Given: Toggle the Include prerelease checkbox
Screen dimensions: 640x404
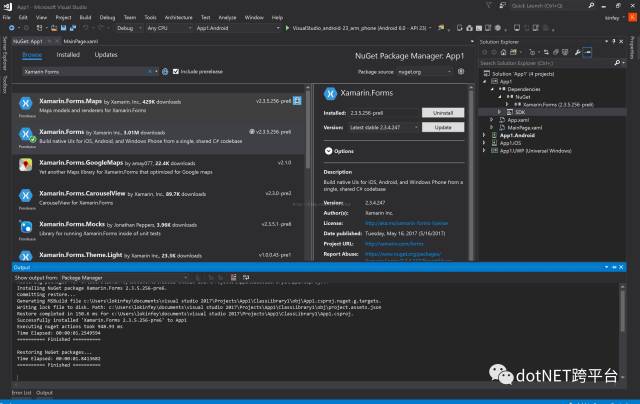Looking at the screenshot, I should [x=176, y=71].
